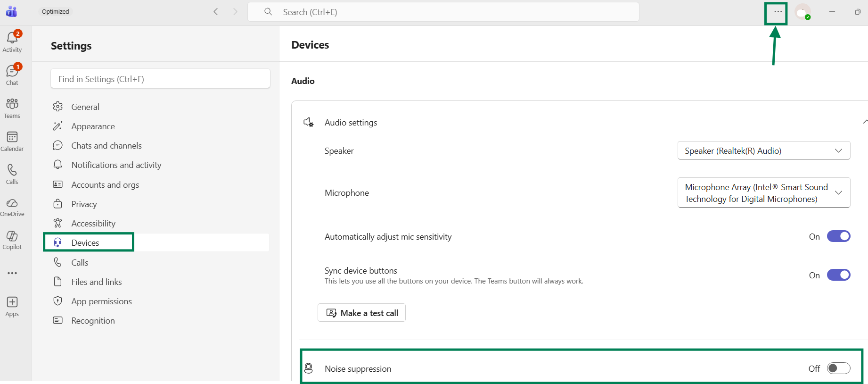Click Make a test call button
The width and height of the screenshot is (868, 384).
[361, 313]
